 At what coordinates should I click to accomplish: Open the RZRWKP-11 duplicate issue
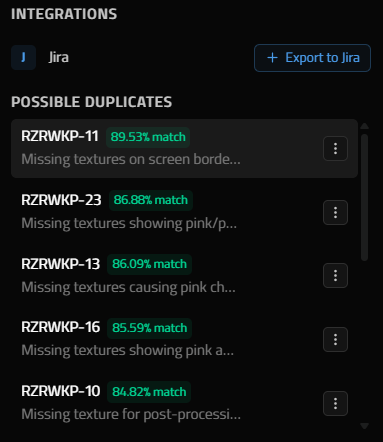[x=184, y=148]
